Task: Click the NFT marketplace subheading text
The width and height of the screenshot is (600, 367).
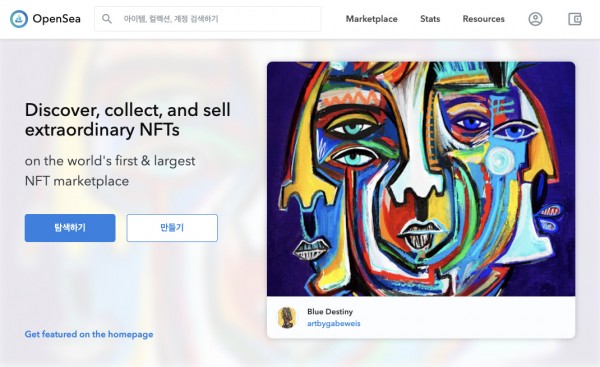Action: coord(77,181)
